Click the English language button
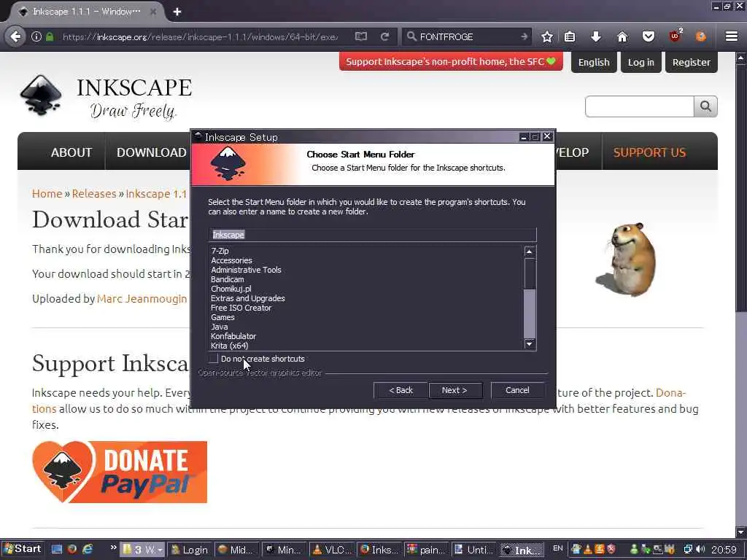747x560 pixels. point(594,63)
